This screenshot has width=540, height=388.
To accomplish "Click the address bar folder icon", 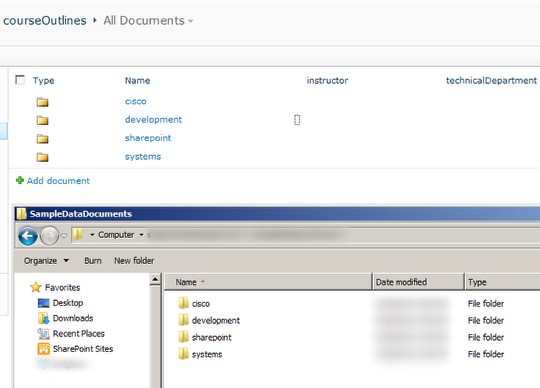I will tap(78, 234).
